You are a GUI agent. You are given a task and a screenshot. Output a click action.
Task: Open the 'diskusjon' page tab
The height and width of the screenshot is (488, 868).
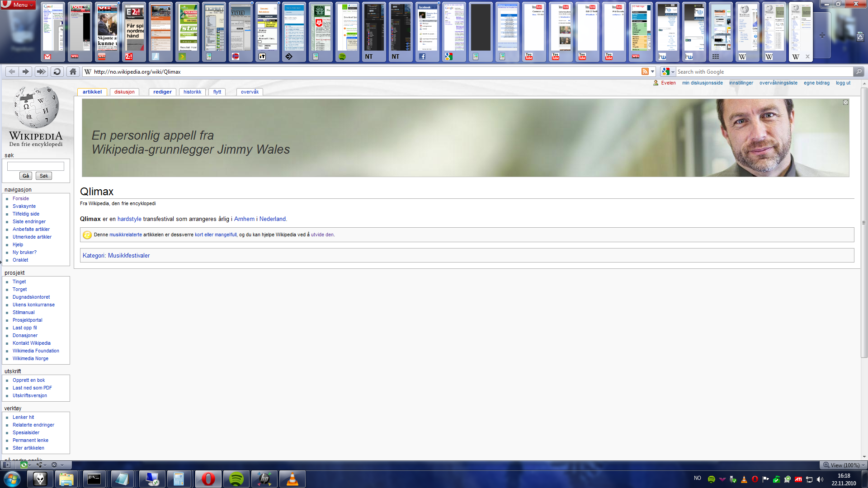(x=124, y=92)
